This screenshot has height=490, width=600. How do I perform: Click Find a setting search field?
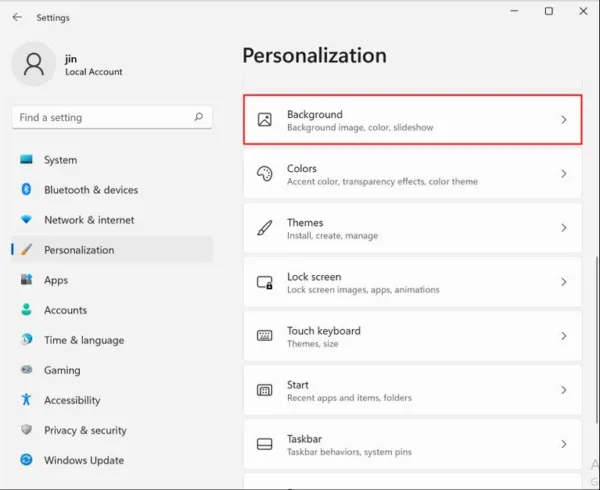112,117
